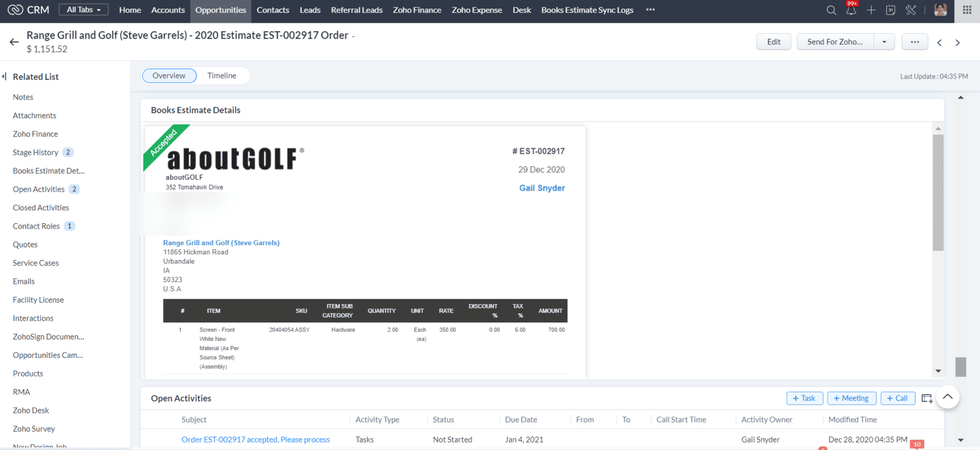The width and height of the screenshot is (980, 450).
Task: Open the Opportunities tab
Action: (x=221, y=10)
